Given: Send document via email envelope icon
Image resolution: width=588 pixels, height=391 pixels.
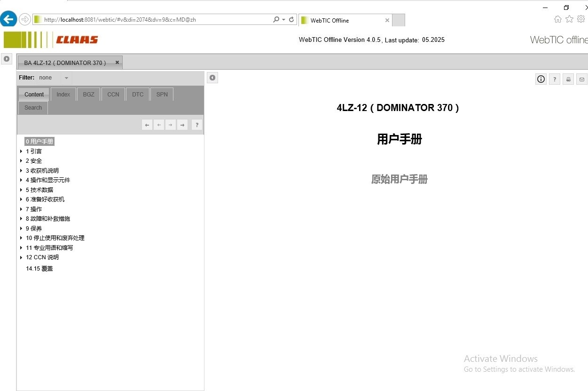Looking at the screenshot, I should coord(582,79).
